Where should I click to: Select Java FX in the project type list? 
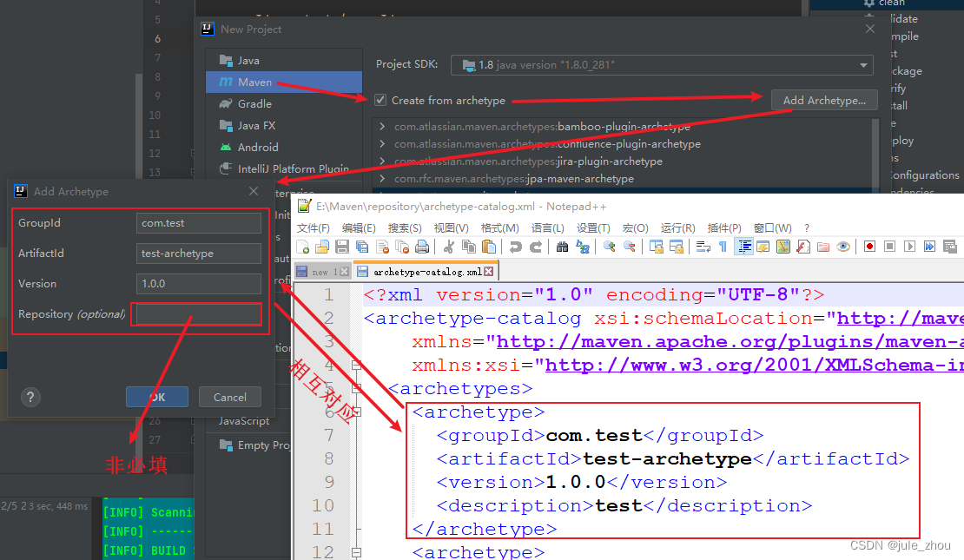tap(284, 125)
